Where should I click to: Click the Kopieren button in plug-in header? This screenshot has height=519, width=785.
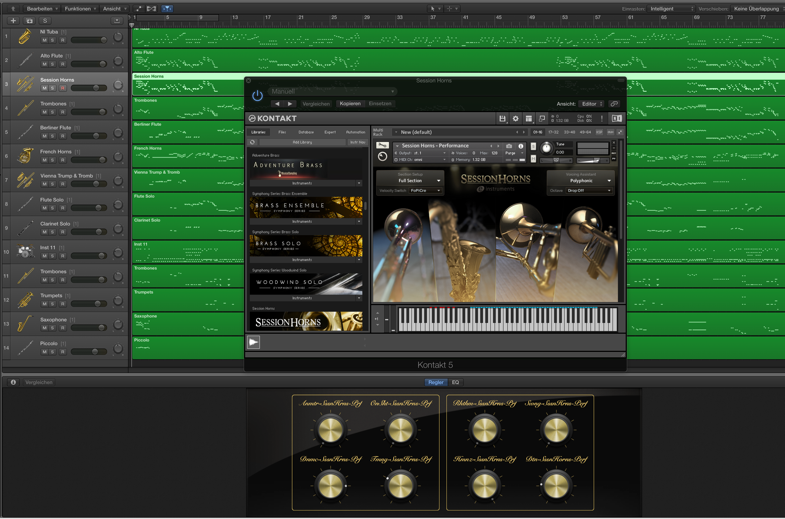[350, 104]
